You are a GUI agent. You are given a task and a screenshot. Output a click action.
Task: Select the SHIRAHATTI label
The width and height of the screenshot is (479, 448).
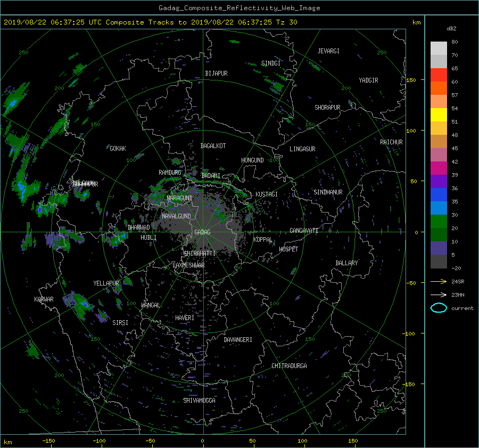click(200, 254)
